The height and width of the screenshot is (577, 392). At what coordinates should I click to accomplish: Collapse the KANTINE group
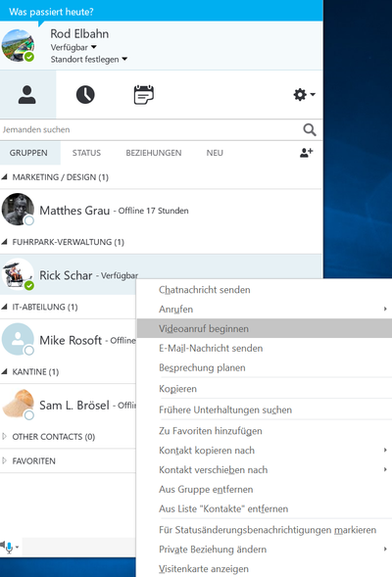(x=5, y=371)
